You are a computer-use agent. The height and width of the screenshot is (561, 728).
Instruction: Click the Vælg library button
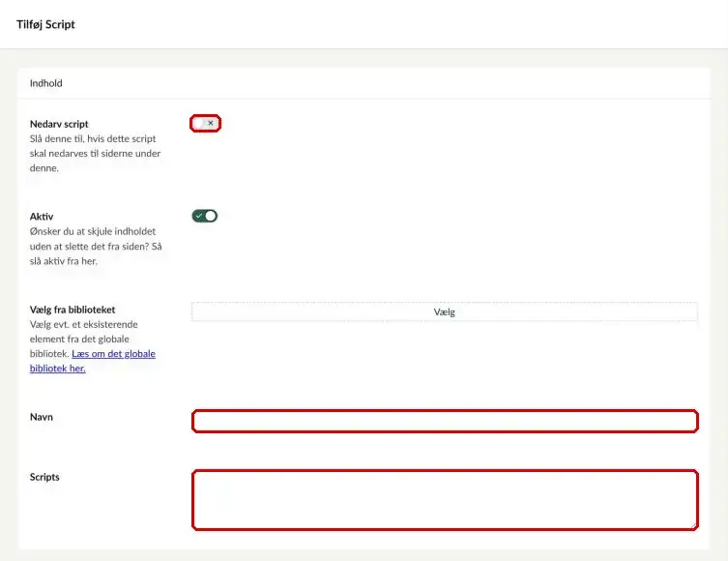point(445,311)
